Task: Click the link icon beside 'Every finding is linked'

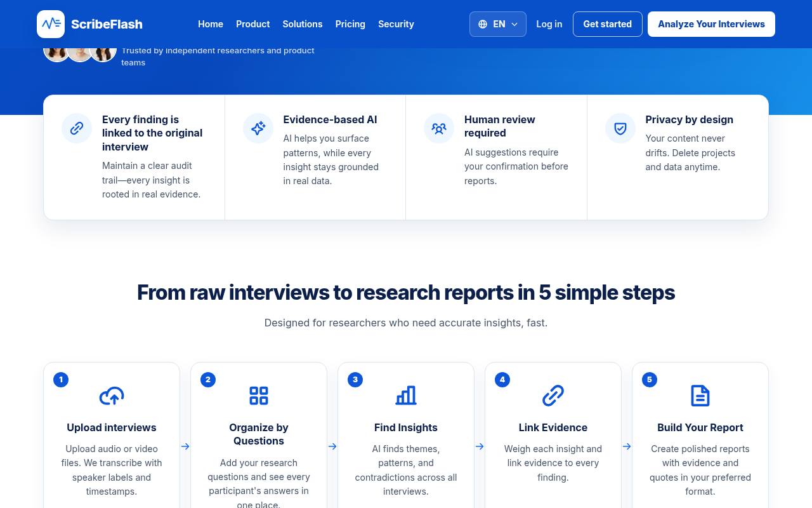Action: click(77, 128)
